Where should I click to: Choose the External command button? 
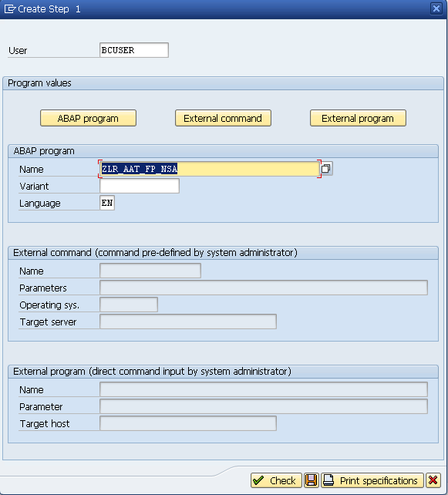tap(223, 119)
